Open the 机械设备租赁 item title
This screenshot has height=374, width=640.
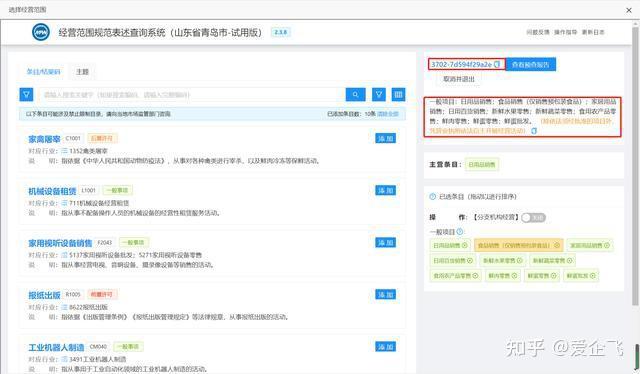52,191
